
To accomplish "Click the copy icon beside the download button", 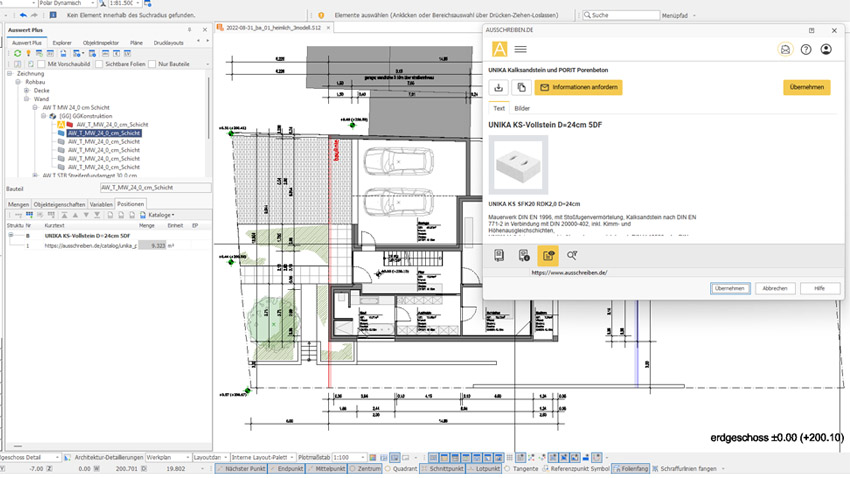I will click(x=521, y=87).
